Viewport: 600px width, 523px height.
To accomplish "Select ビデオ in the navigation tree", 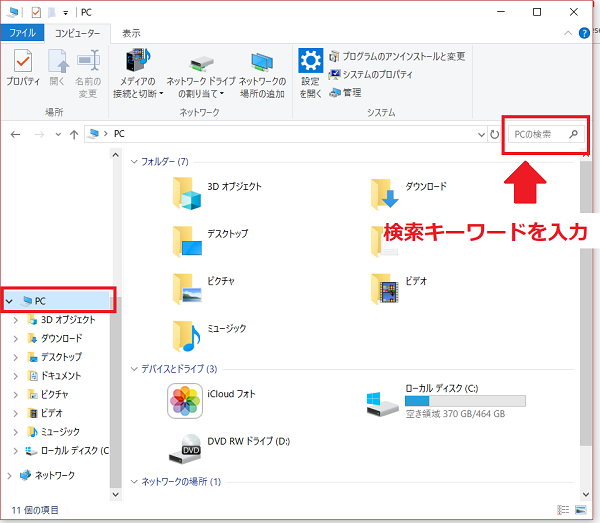I will pyautogui.click(x=45, y=413).
